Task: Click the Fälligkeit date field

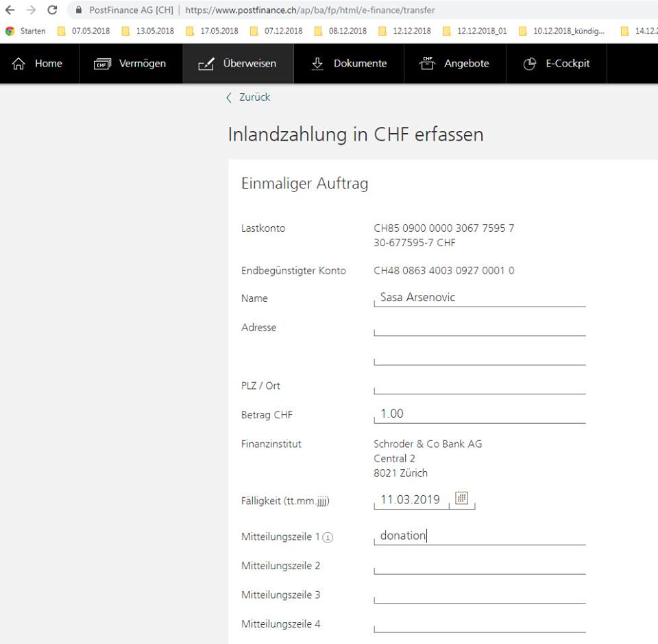Action: [411, 500]
